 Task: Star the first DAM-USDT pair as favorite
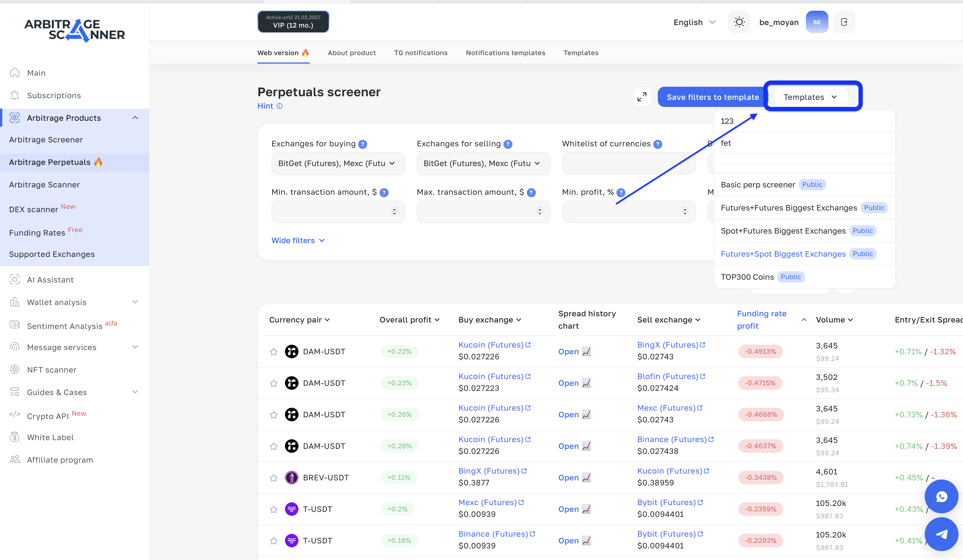click(x=274, y=351)
